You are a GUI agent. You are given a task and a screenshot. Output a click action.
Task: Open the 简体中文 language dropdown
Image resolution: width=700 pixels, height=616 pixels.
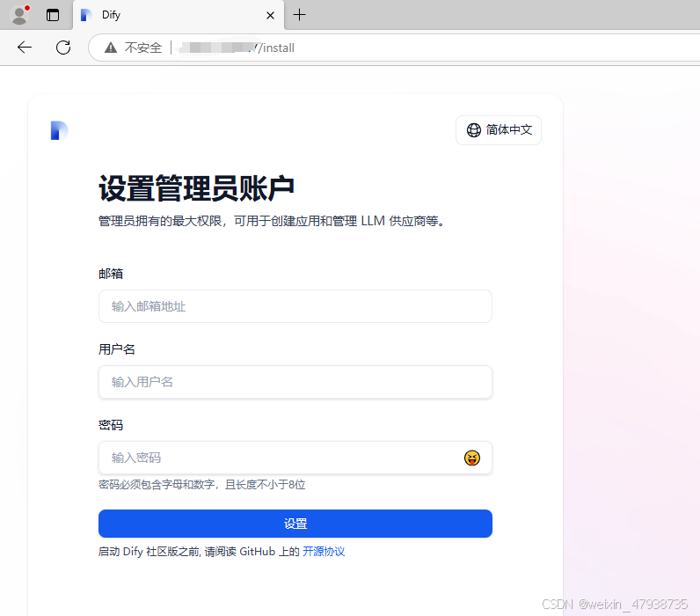coord(499,130)
